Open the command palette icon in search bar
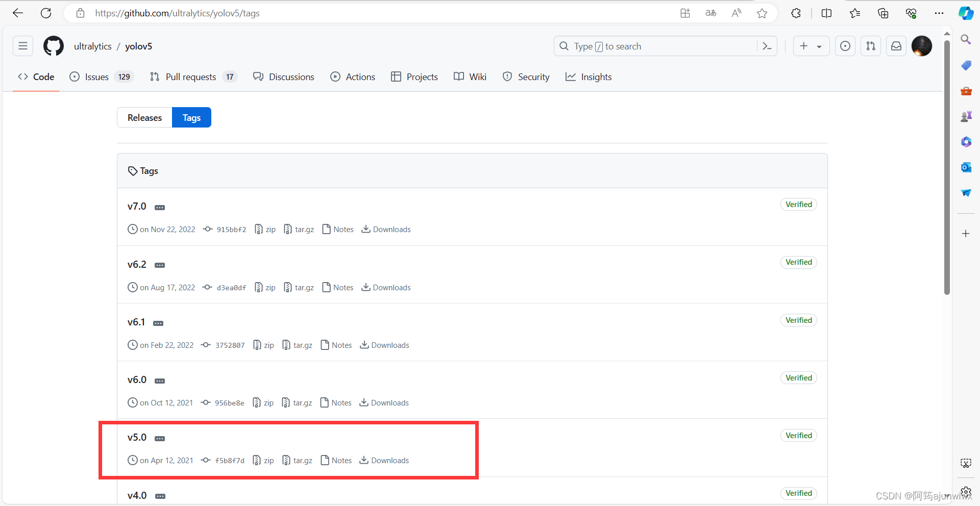This screenshot has height=506, width=980. (x=767, y=46)
